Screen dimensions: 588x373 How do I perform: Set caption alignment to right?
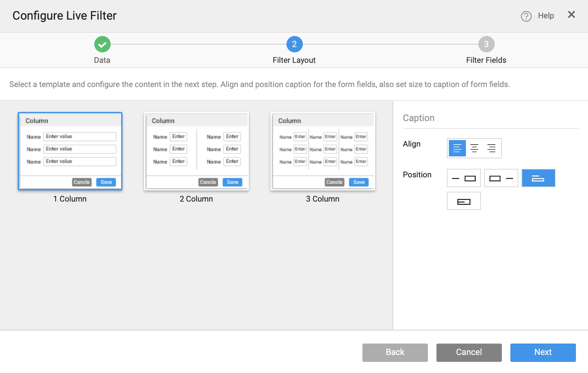coord(491,148)
